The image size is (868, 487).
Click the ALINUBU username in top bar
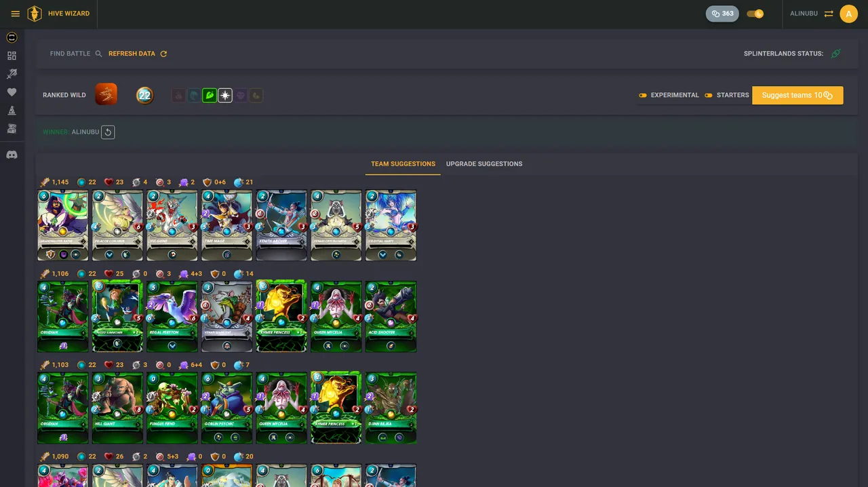804,14
